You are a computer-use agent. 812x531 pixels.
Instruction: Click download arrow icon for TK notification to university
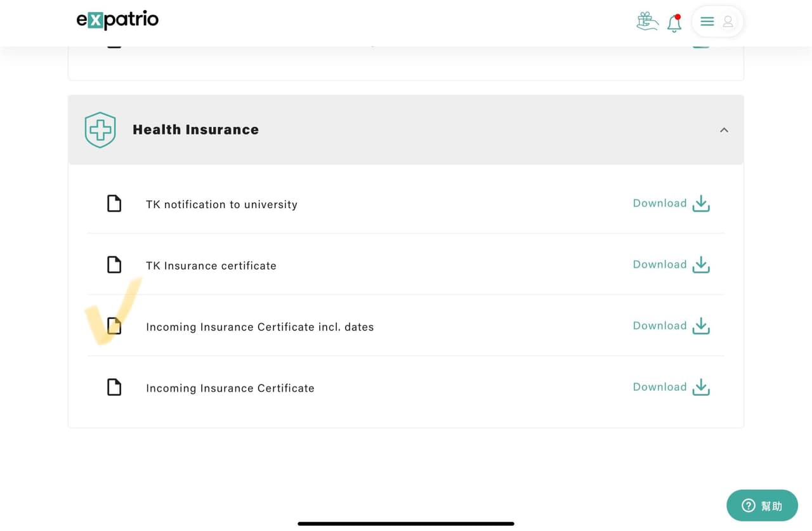click(x=701, y=204)
